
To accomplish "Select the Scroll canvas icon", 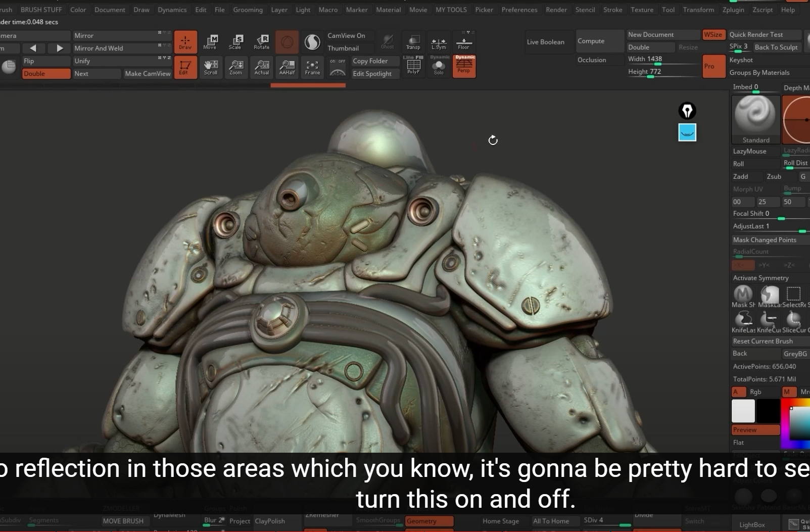I will tap(210, 67).
